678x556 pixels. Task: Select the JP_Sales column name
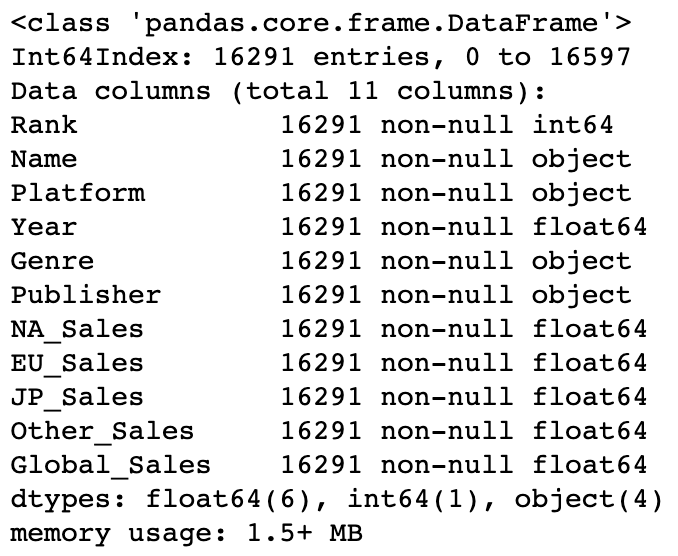point(78,397)
